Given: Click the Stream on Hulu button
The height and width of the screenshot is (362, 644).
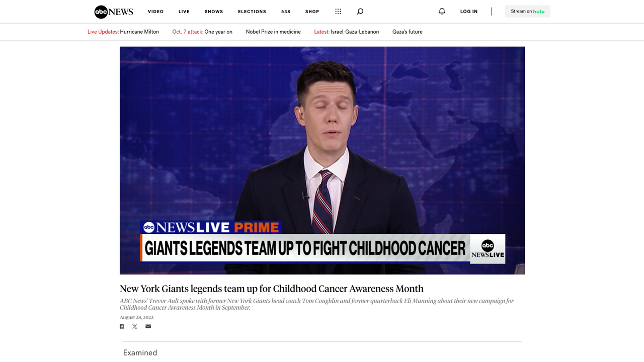Looking at the screenshot, I should (x=528, y=12).
